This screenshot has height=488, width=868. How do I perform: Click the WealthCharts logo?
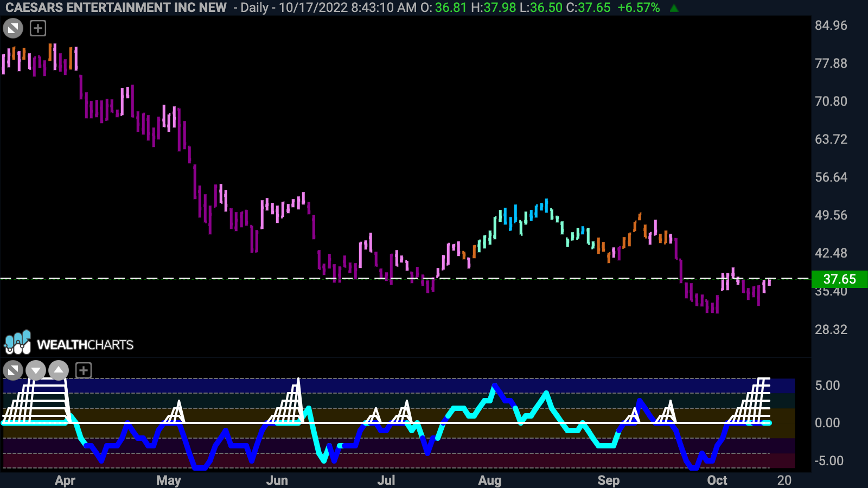point(69,343)
